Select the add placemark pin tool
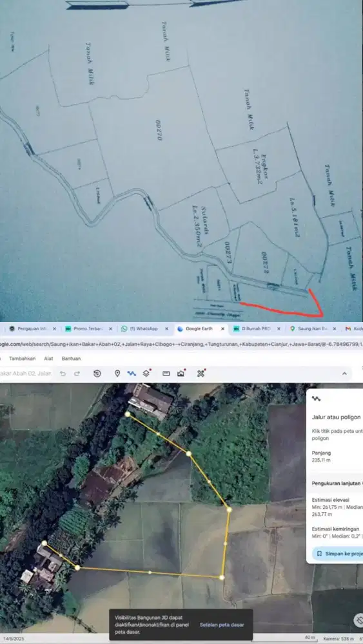The image size is (363, 644). coord(117,374)
